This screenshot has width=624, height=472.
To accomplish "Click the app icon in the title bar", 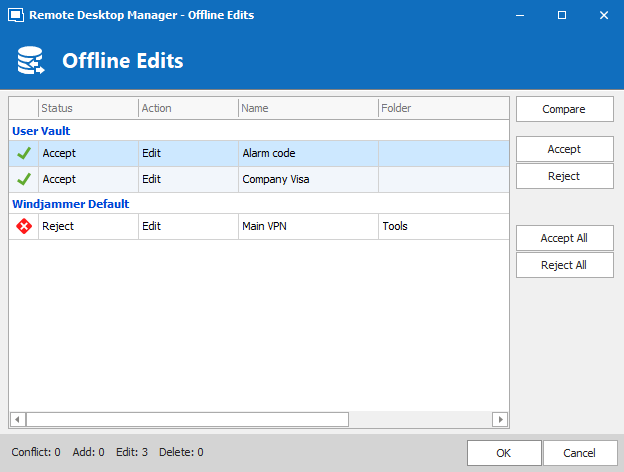I will (x=15, y=15).
